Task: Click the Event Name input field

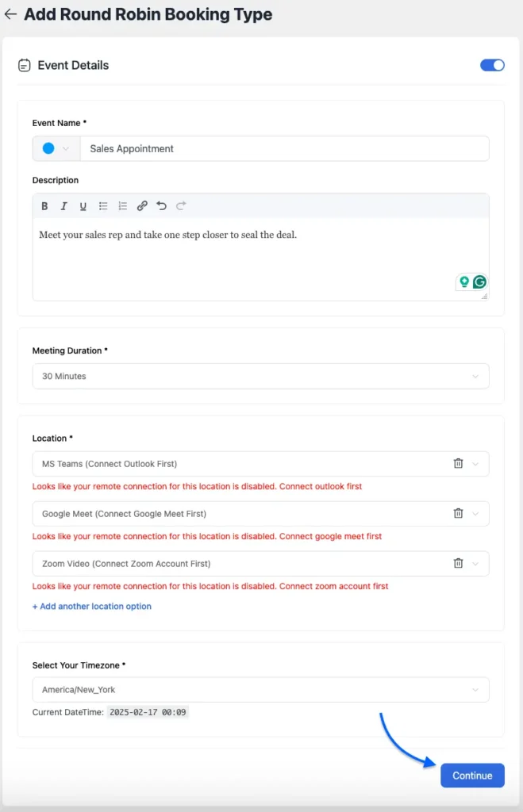Action: (284, 148)
